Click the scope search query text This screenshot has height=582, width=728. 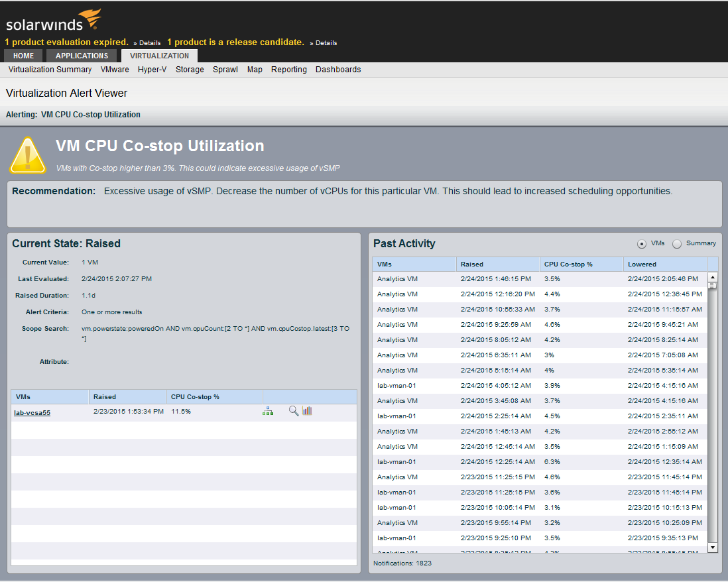pos(215,333)
